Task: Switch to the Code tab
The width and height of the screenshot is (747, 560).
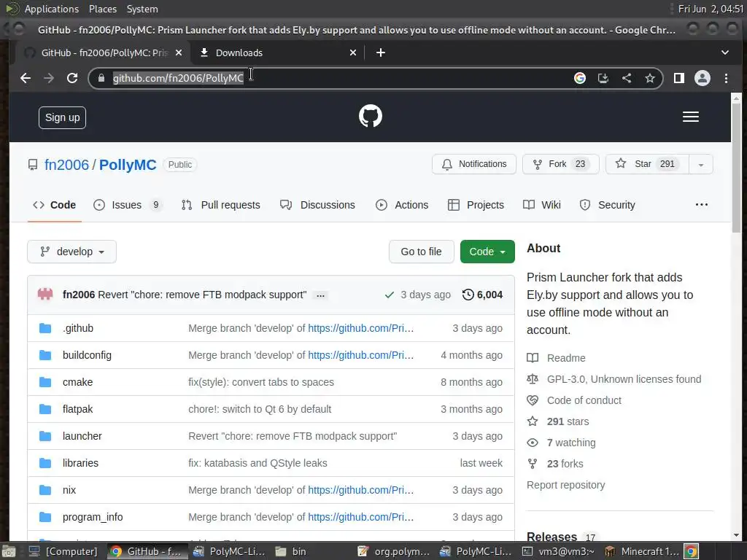Action: point(54,205)
